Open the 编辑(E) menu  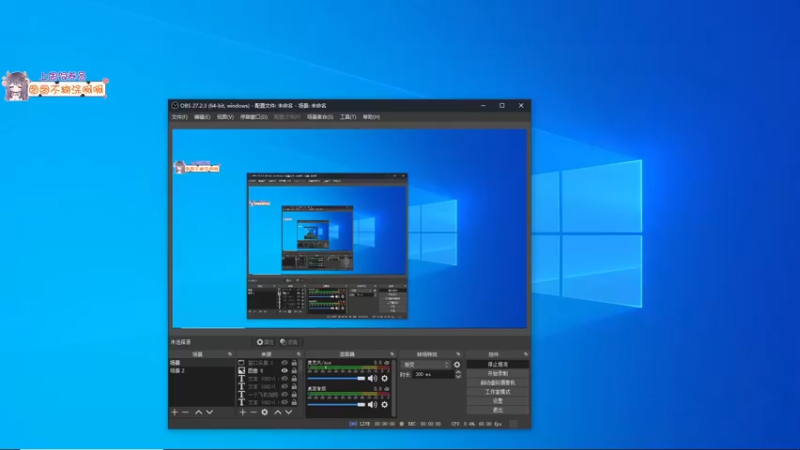tap(202, 117)
